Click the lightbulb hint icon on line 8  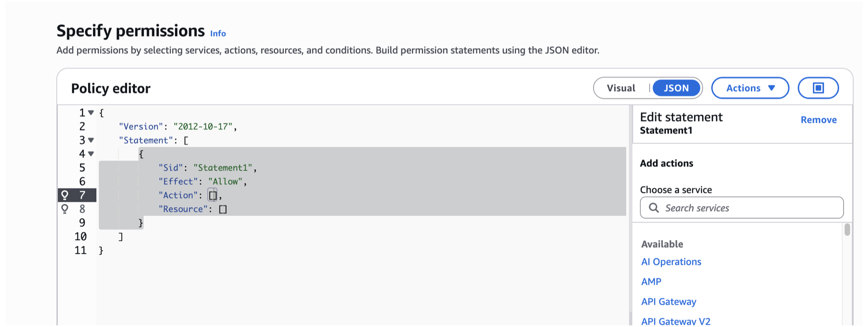click(x=66, y=209)
